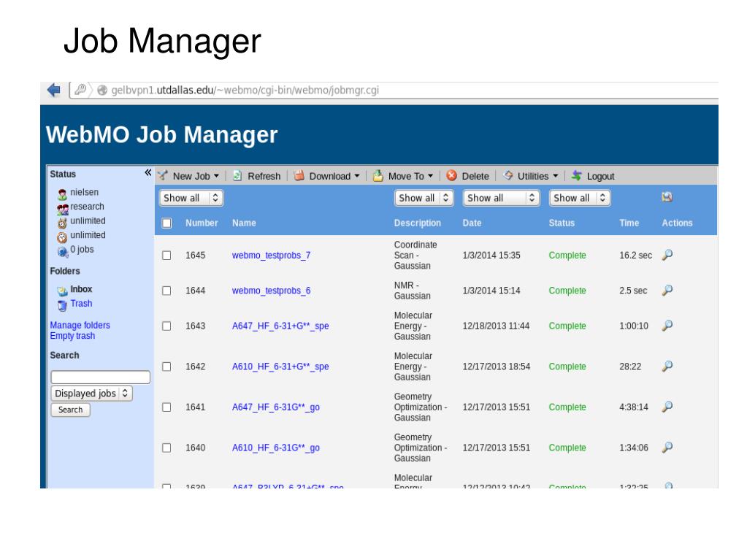
Task: Open job A610_HF_6-31+G**_spe
Action: 280,367
